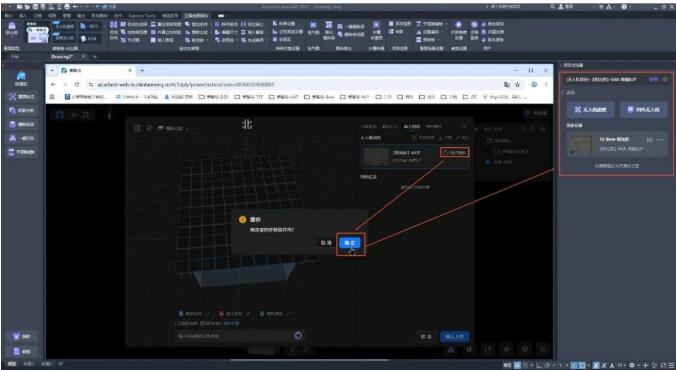Viewport: 676px width, 370px height.
Task: Expand the dropdown next to help icon
Action: pos(630,7)
